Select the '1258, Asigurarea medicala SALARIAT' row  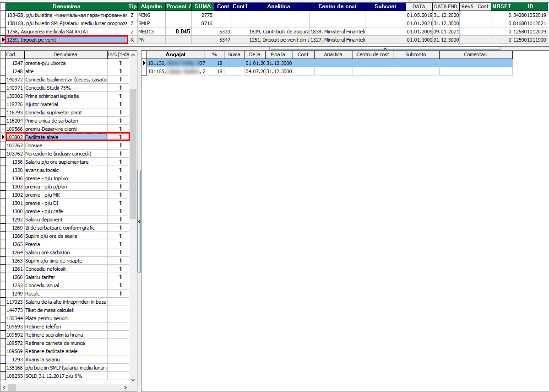pos(275,32)
